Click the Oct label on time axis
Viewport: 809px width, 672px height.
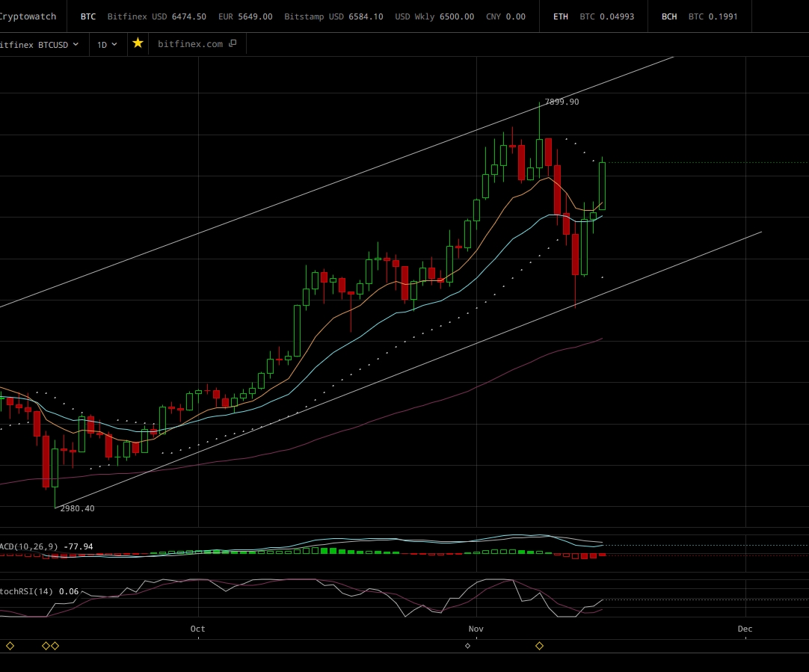click(197, 629)
